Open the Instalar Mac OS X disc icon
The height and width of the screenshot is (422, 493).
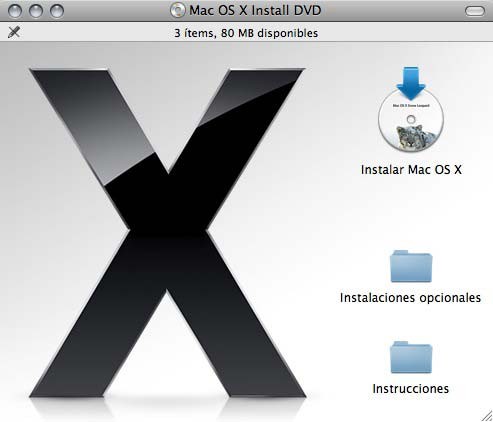411,109
